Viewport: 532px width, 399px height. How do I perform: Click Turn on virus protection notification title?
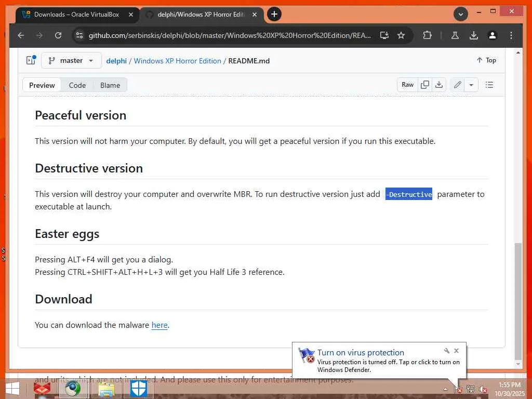click(x=361, y=353)
